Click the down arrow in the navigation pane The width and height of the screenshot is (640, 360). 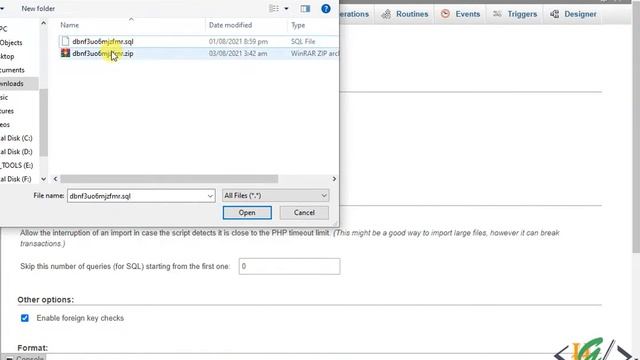pos(44,179)
